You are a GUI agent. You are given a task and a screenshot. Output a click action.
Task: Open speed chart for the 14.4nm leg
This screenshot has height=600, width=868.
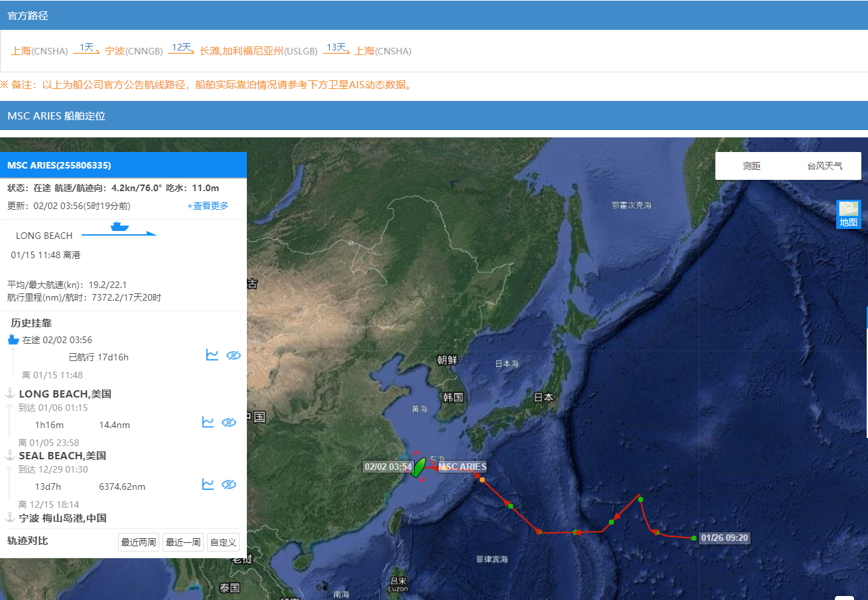click(x=208, y=422)
